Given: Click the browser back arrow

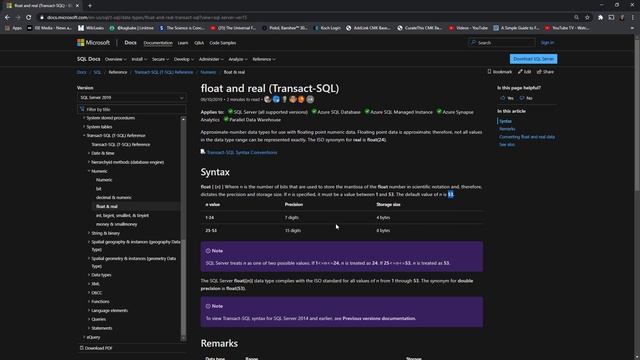Looking at the screenshot, I should 7,18.
